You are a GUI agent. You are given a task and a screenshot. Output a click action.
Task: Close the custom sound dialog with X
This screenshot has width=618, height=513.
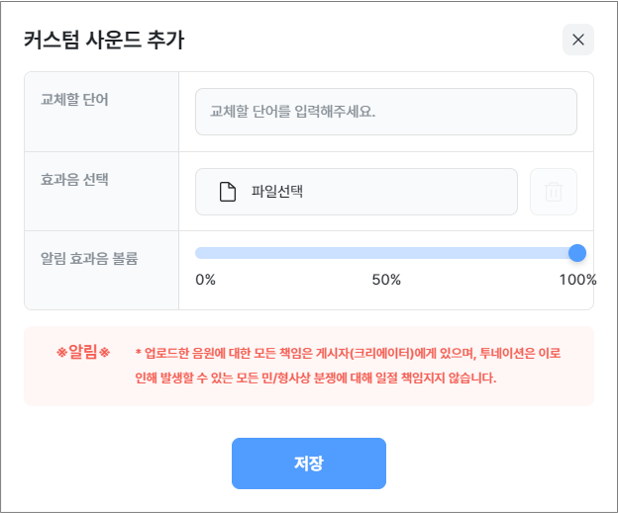pos(578,40)
